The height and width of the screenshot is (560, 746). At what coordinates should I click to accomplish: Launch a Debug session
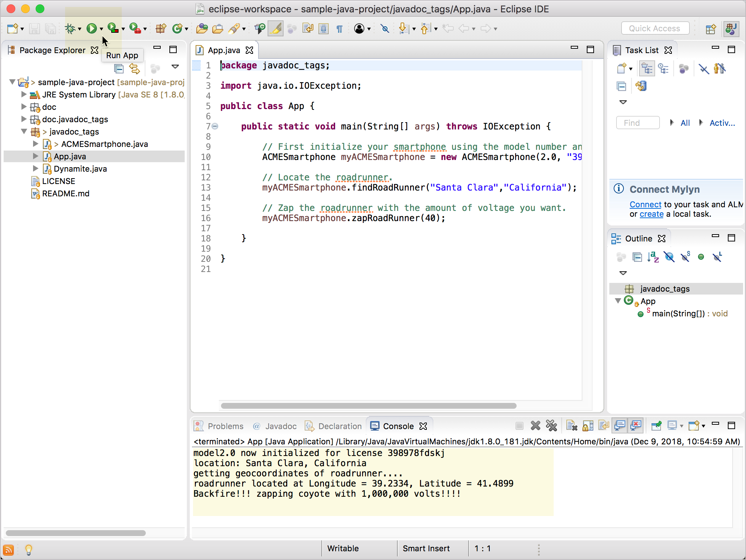[x=70, y=28]
